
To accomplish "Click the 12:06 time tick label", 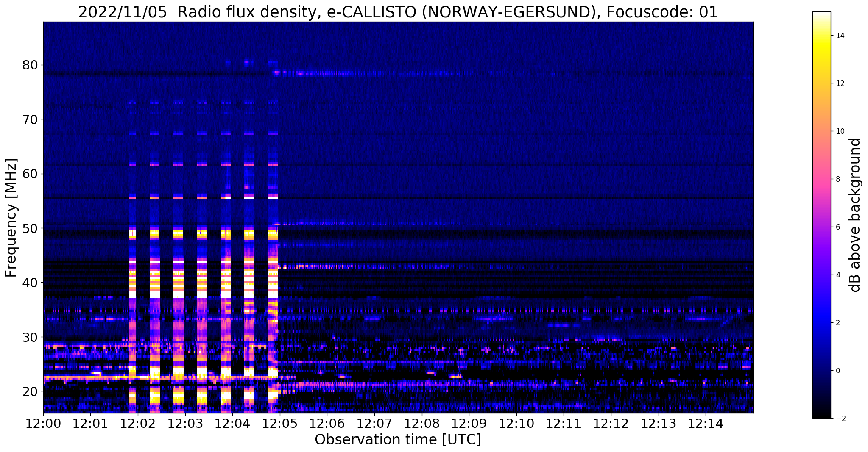I will click(327, 424).
